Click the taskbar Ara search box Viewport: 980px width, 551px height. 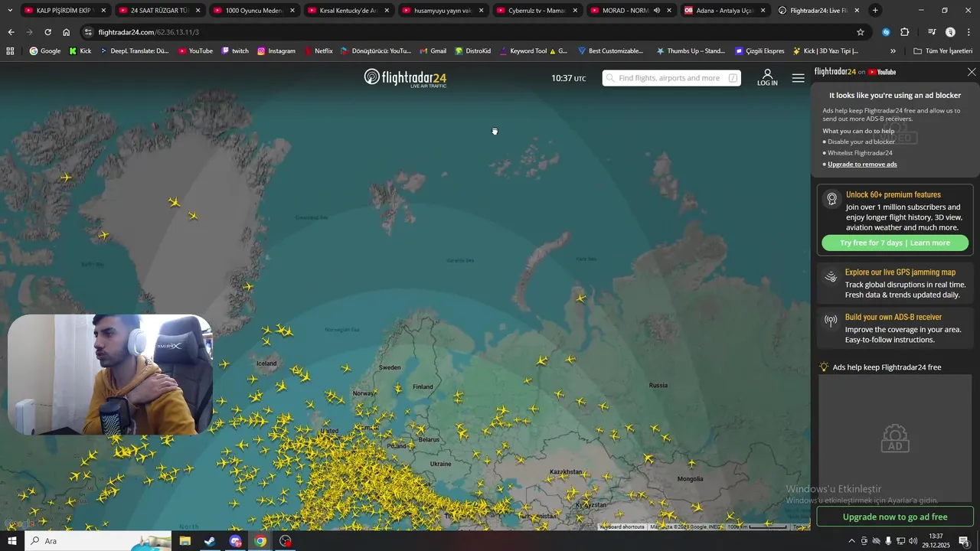pos(98,541)
